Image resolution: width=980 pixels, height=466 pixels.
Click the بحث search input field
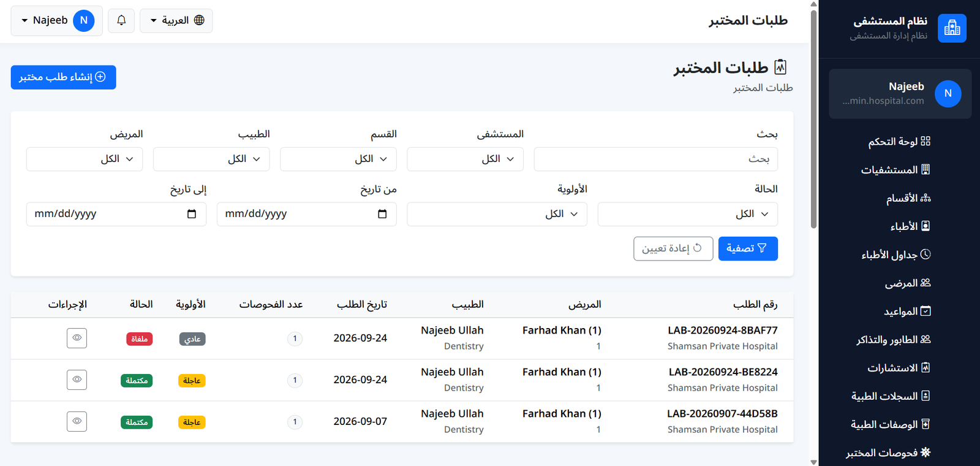(656, 159)
